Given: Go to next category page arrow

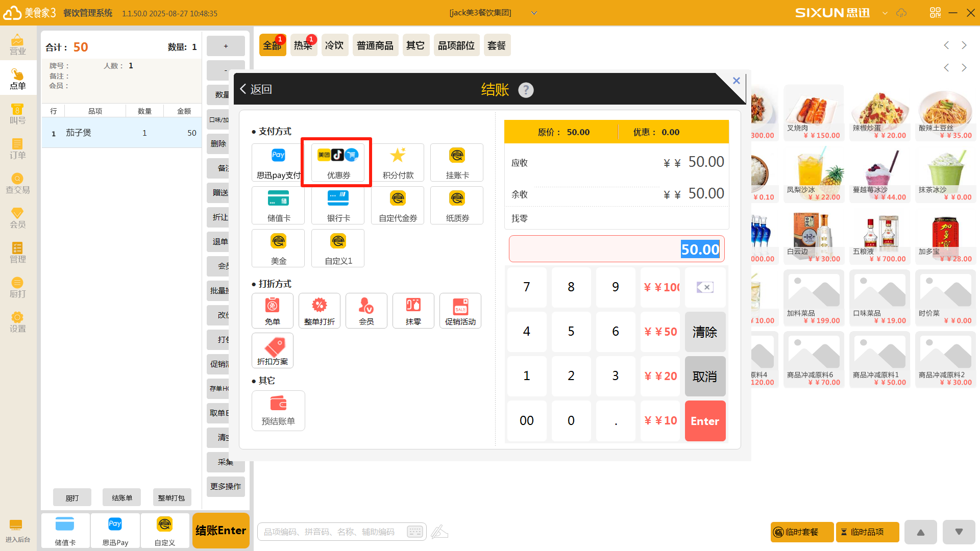Looking at the screenshot, I should (964, 45).
